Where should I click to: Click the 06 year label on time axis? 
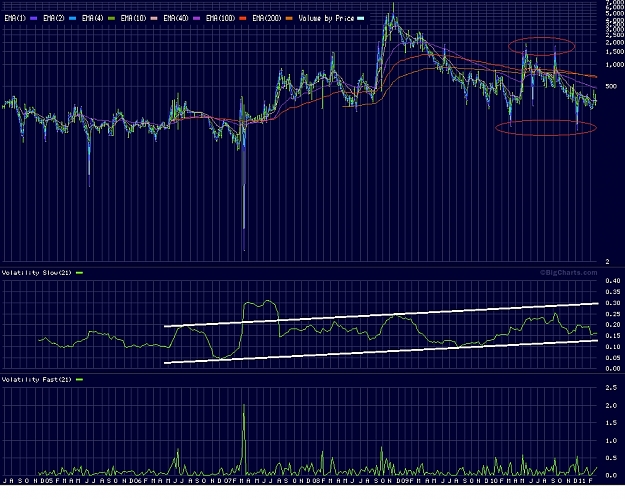coord(138,481)
